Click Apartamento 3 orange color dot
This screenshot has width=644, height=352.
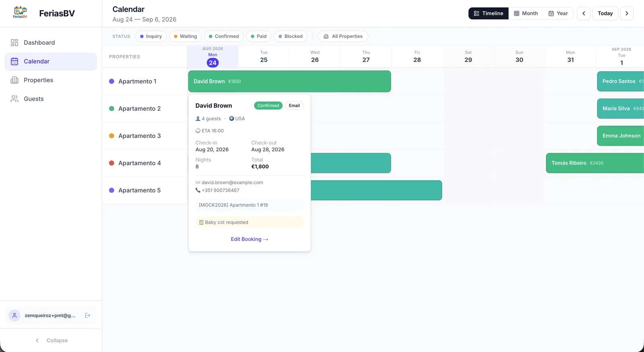(111, 136)
